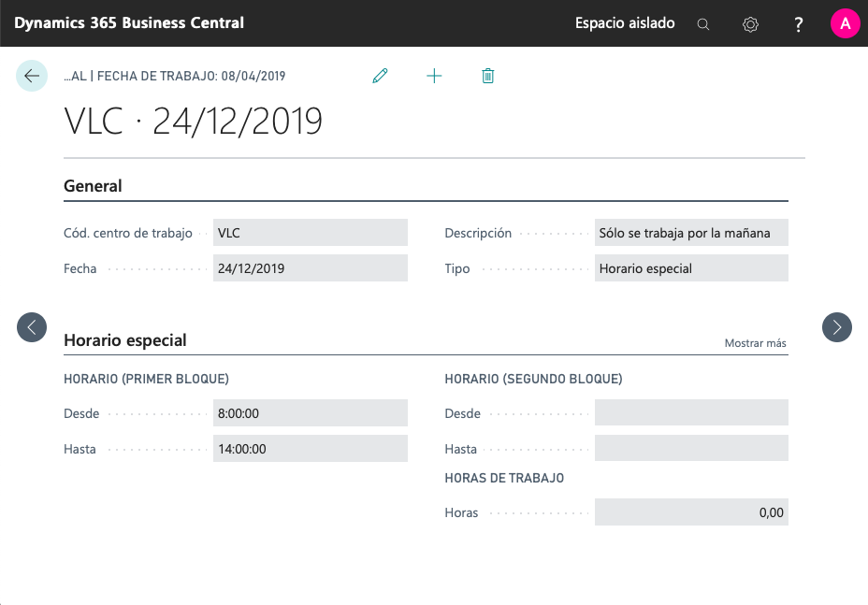Click the plus icon to create new
The image size is (868, 605).
(434, 76)
